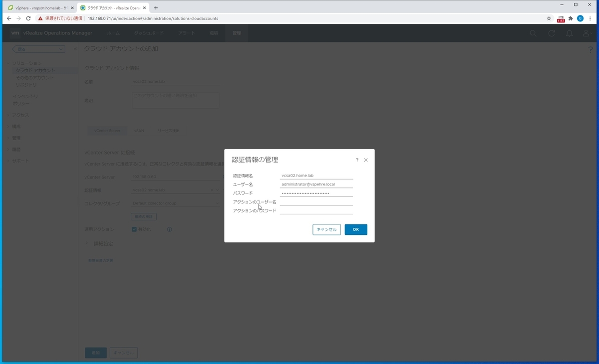Image resolution: width=599 pixels, height=364 pixels.
Task: Click the header refresh icon
Action: 552,33
